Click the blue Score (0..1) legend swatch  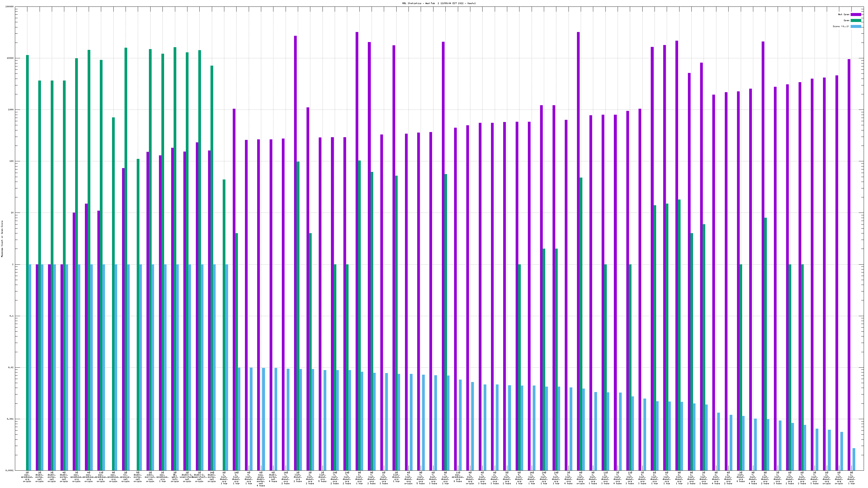[x=856, y=26]
